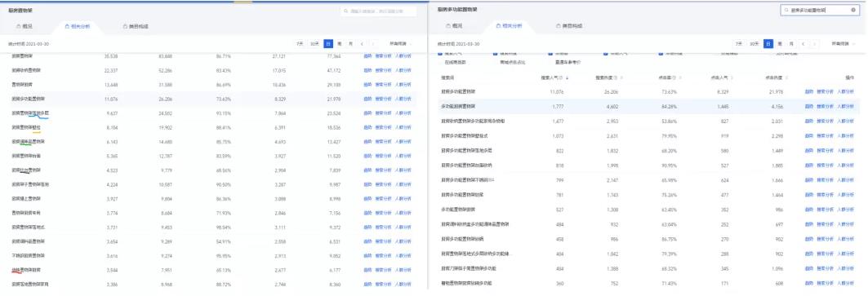Viewport: 868px width, 296px height.
Task: Select 30天 range in left panel
Action: pos(314,43)
